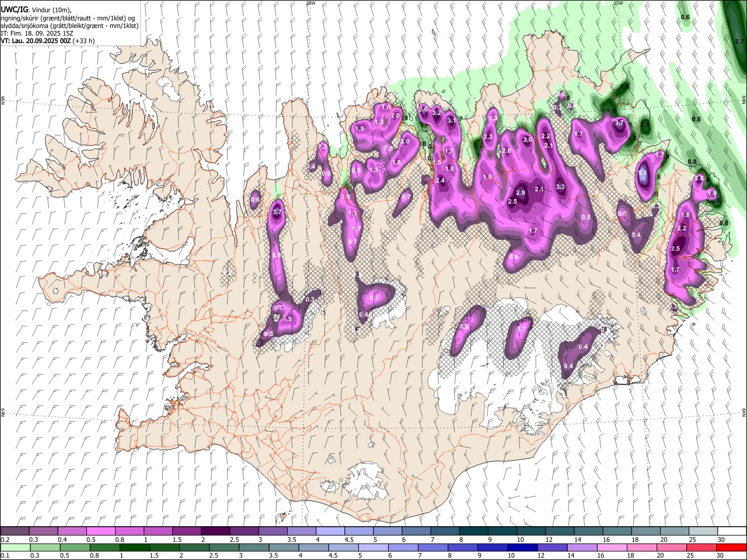The image size is (747, 560).
Task: Click the valid time 'VT: Lau. 20.09.2025 00Z (+33 h)'
Action: (x=48, y=41)
